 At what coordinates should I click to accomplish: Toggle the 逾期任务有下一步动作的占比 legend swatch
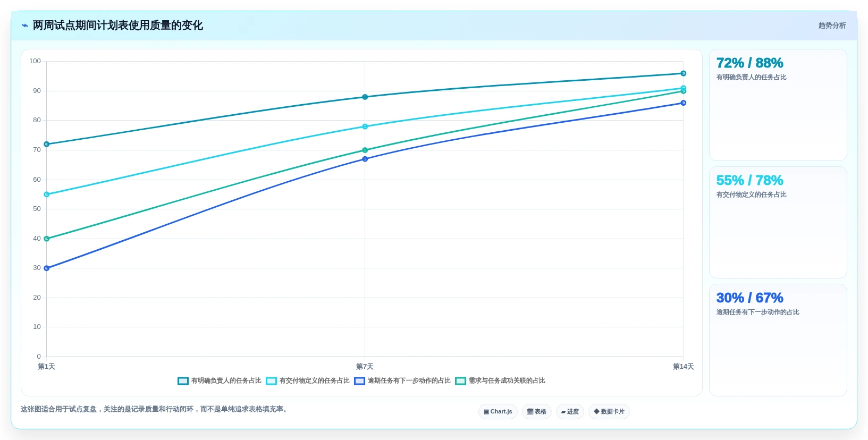[359, 381]
